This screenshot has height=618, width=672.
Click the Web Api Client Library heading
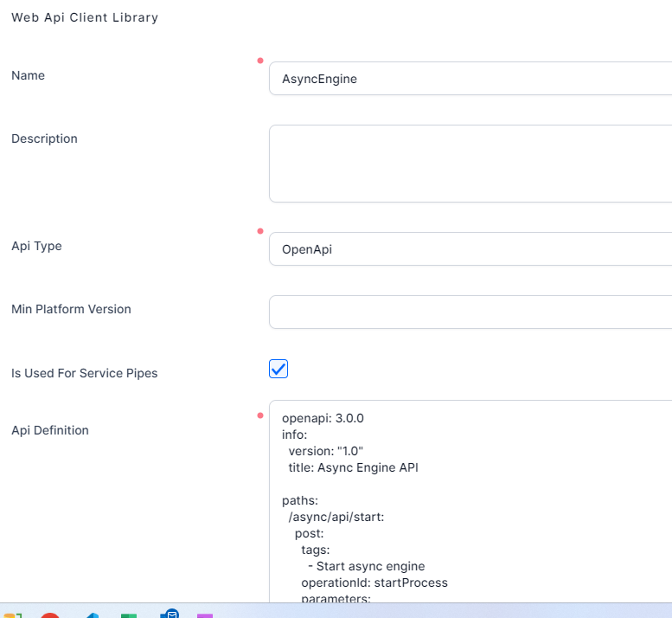coord(85,17)
